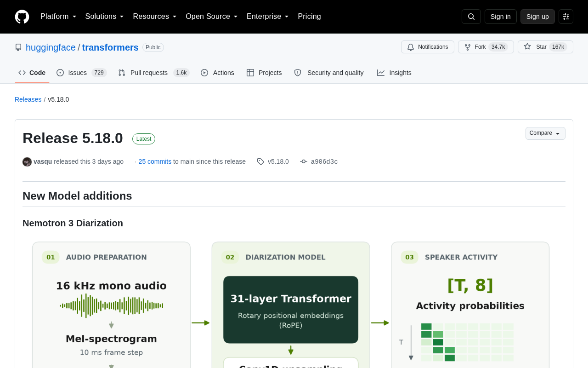Screen dimensions: 588x368
Task: Expand the Platform menu
Action: point(58,17)
